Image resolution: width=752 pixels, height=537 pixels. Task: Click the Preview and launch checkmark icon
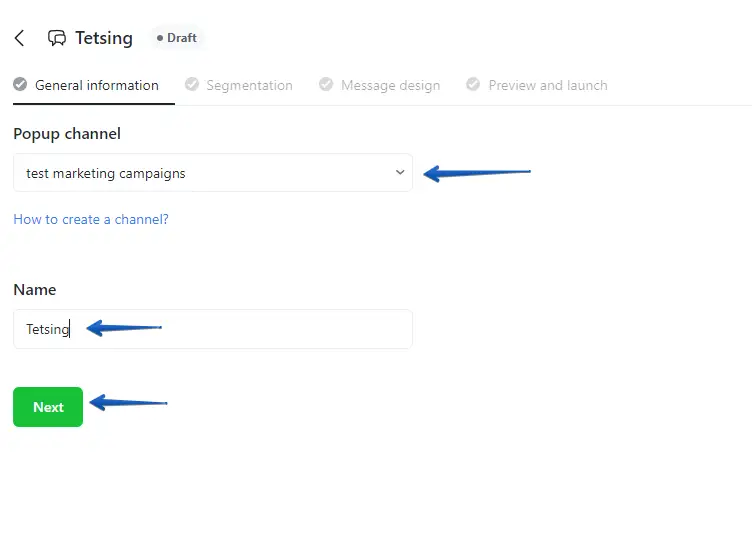473,85
